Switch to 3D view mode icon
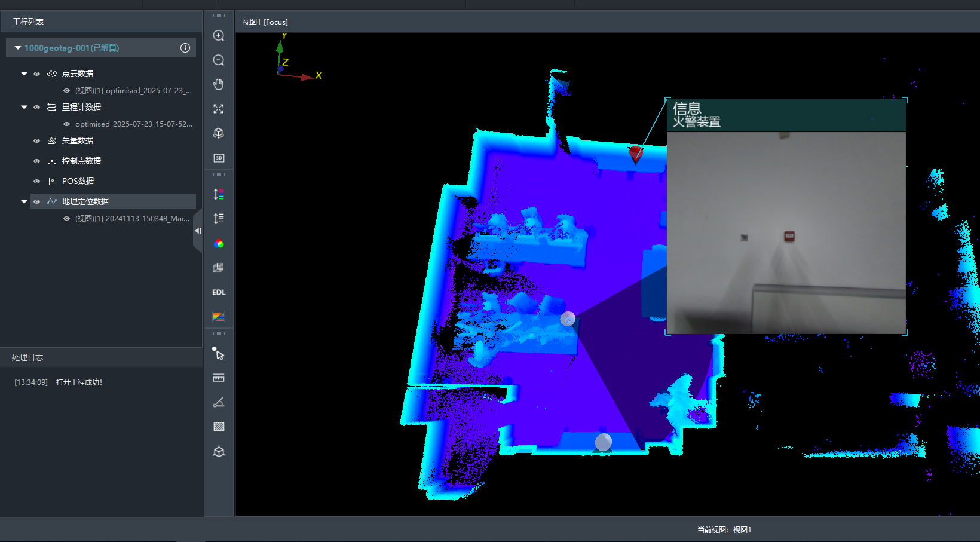Image resolution: width=980 pixels, height=542 pixels. coord(219,158)
